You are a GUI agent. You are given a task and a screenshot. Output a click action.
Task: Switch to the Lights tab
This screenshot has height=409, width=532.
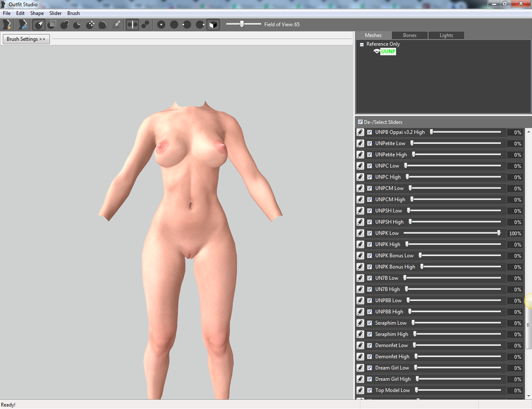click(x=446, y=35)
